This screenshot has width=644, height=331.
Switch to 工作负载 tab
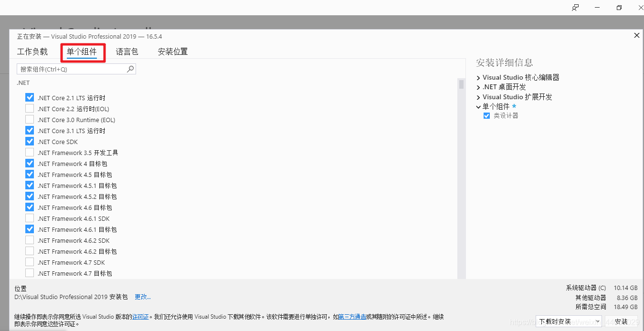click(x=32, y=52)
